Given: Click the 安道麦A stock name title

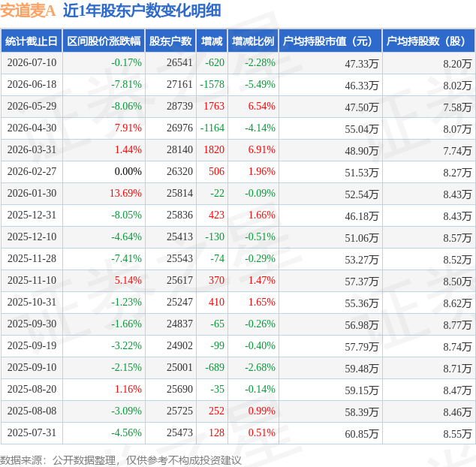Looking at the screenshot, I should point(28,11).
